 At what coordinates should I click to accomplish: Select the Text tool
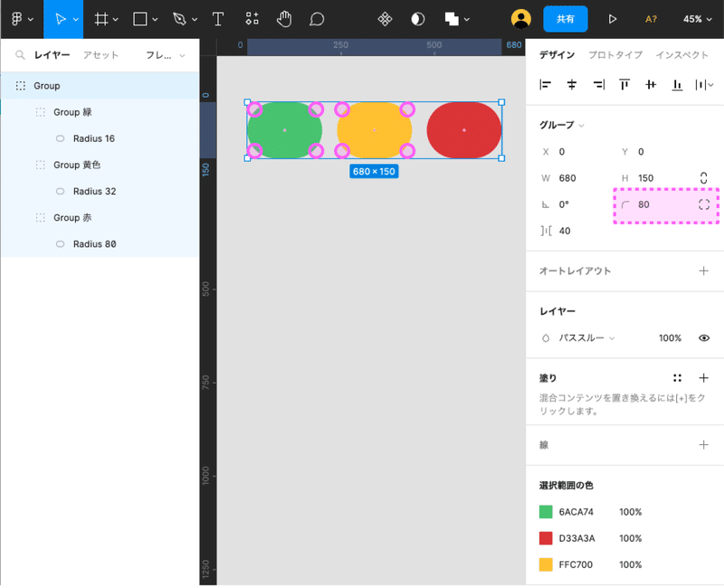pos(218,19)
